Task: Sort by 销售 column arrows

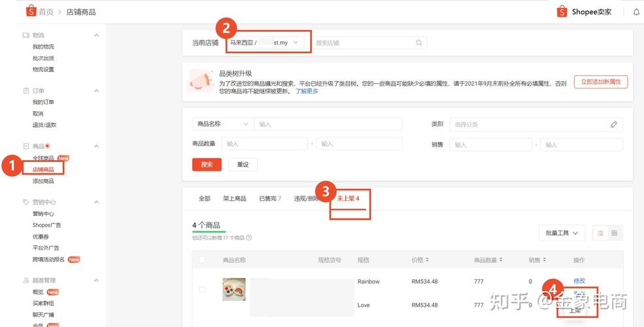Action: (x=544, y=260)
